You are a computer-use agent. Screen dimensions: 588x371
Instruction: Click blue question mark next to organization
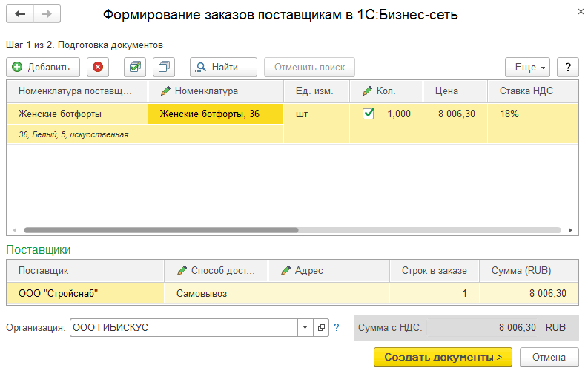[337, 327]
